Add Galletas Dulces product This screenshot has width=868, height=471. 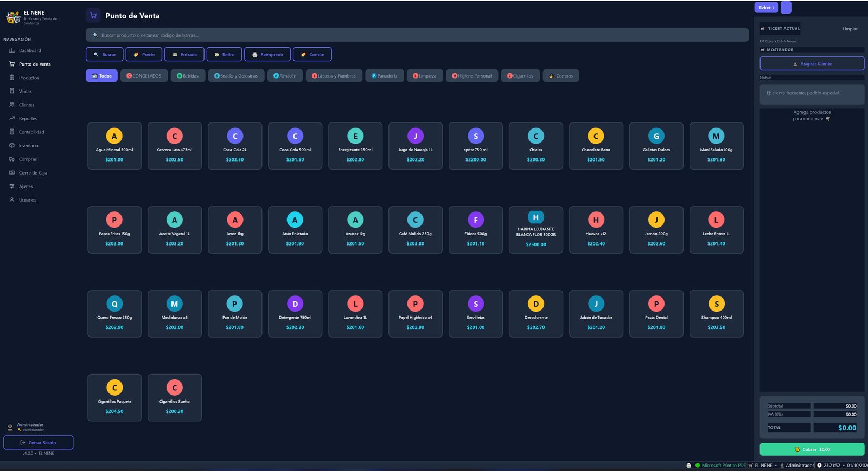[x=656, y=146]
